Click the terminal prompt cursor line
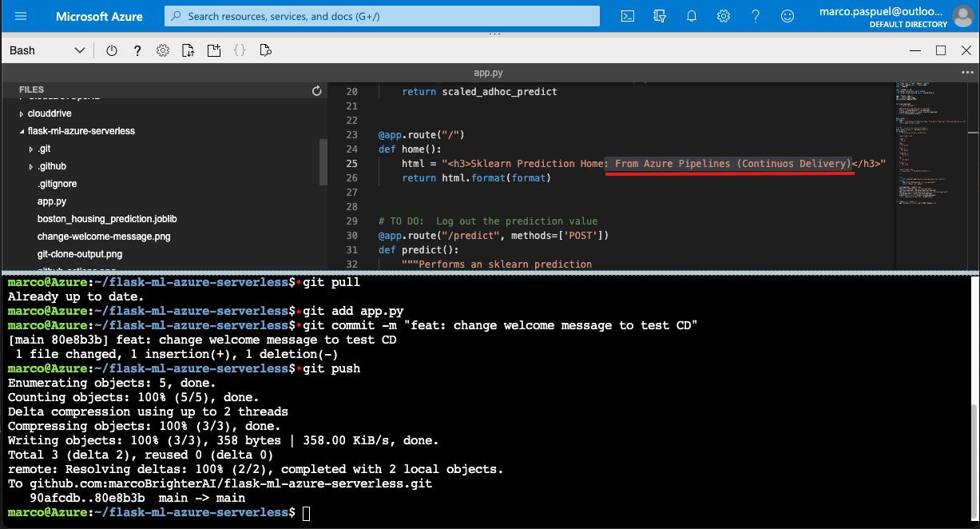980x529 pixels. pyautogui.click(x=159, y=512)
